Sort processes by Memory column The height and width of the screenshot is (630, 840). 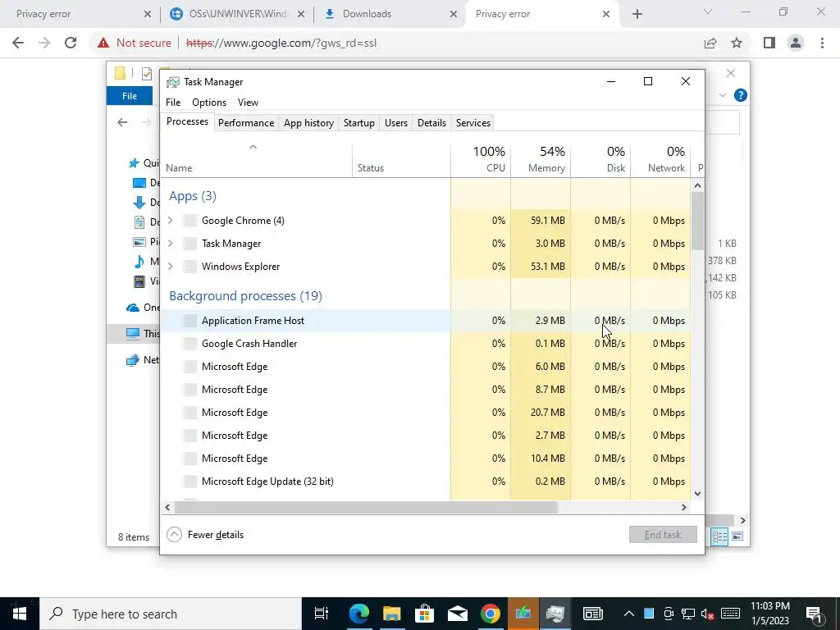click(x=541, y=160)
